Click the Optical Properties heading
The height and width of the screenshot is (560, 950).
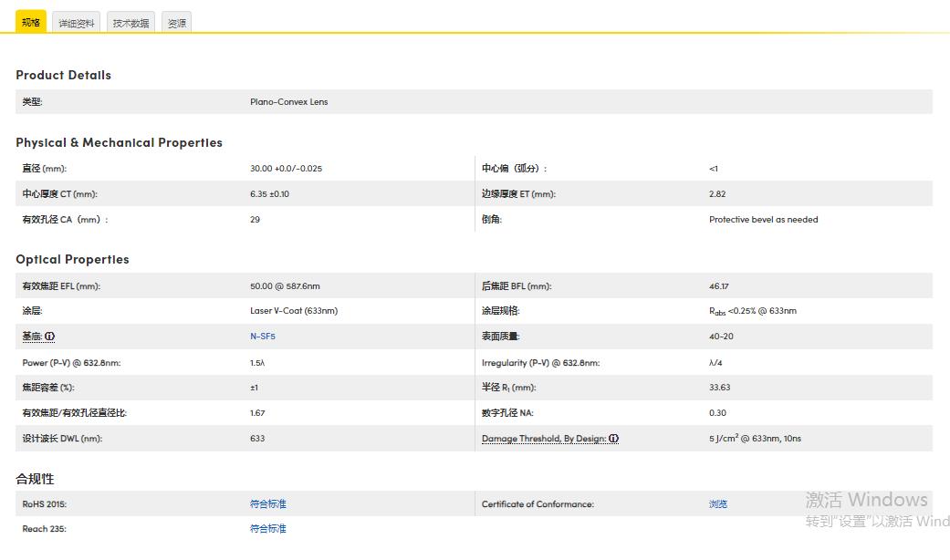(x=72, y=260)
